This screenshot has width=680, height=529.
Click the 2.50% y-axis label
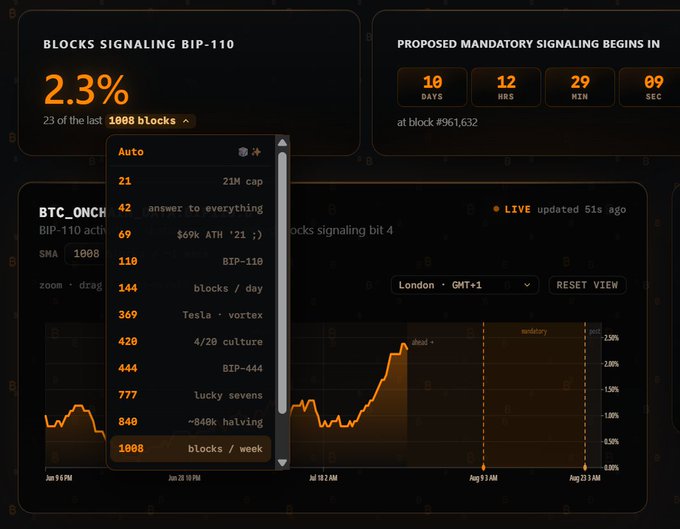pyautogui.click(x=611, y=338)
